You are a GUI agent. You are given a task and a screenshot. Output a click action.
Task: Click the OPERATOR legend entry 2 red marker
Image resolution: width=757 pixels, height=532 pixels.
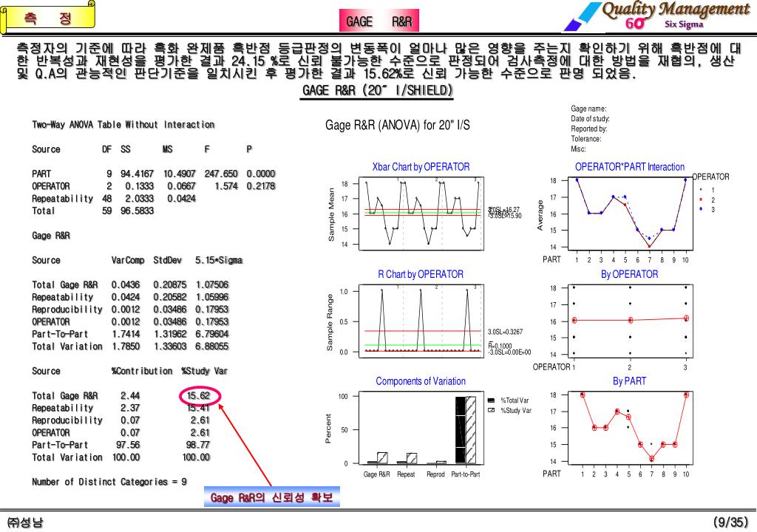point(701,199)
